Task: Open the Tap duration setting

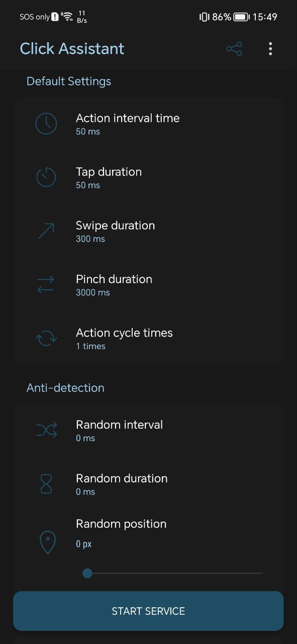Action: (148, 178)
